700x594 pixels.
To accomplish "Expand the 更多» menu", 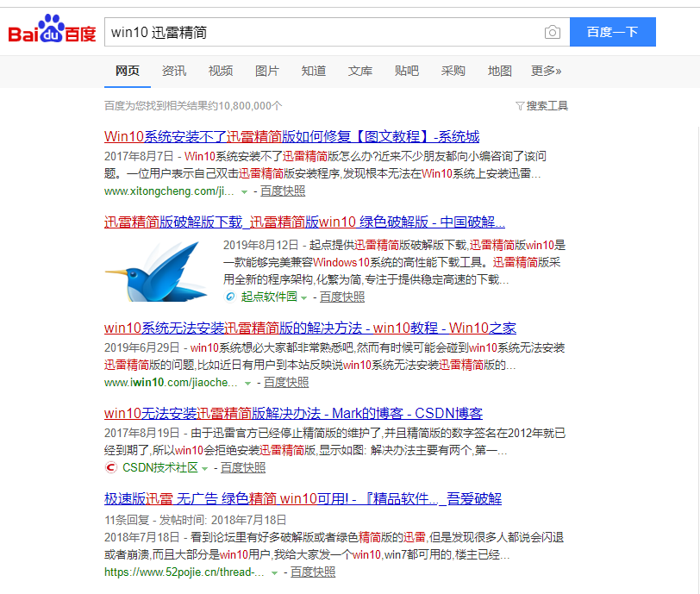I will click(546, 71).
